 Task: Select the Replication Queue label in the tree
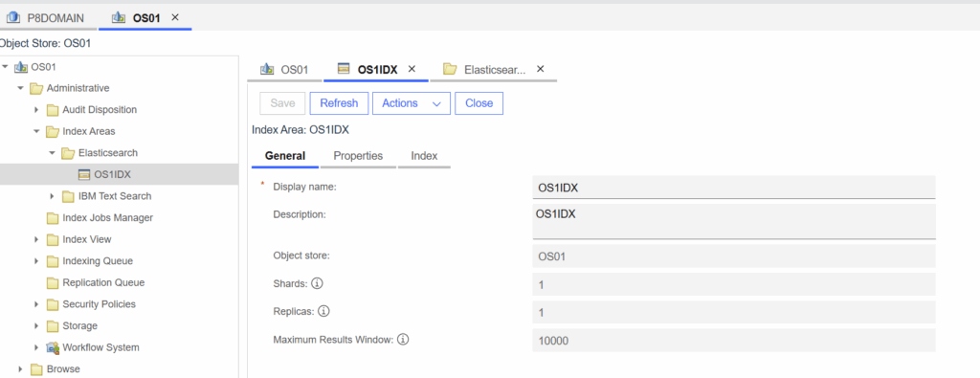click(x=103, y=282)
